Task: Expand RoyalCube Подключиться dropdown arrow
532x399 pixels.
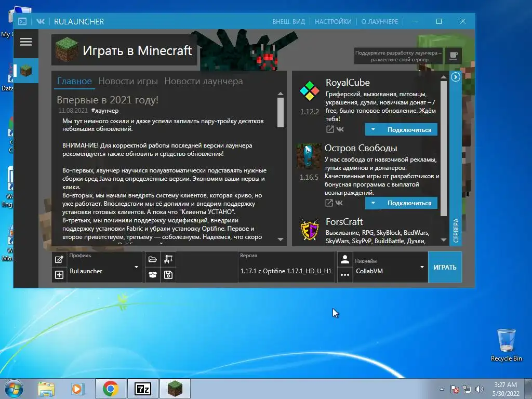Action: 373,129
